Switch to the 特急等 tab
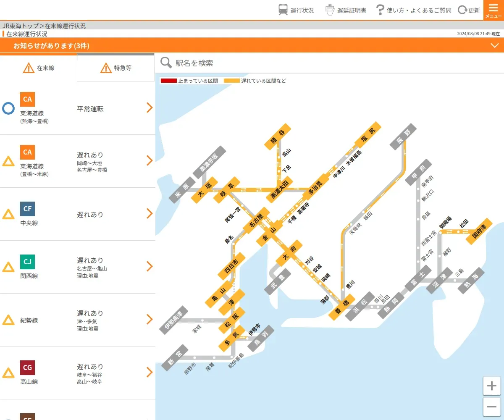This screenshot has width=504, height=420. [x=116, y=68]
